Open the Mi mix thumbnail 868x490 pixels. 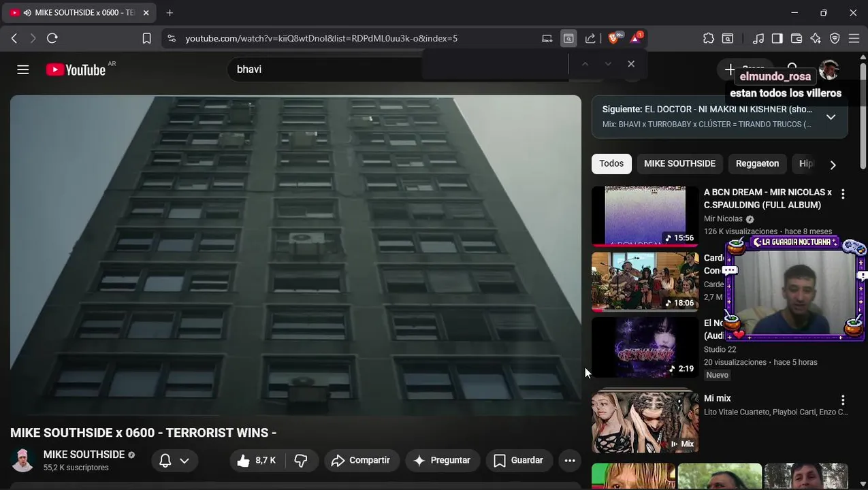click(x=645, y=421)
